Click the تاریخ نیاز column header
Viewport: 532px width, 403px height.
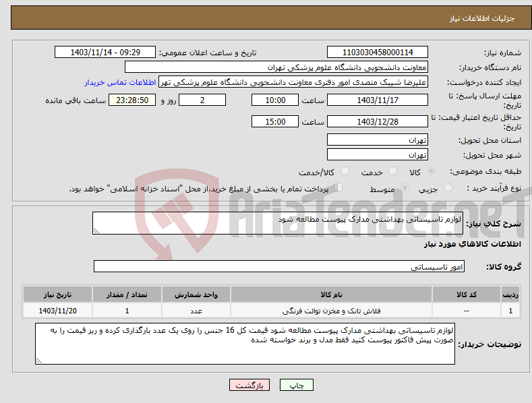click(58, 294)
